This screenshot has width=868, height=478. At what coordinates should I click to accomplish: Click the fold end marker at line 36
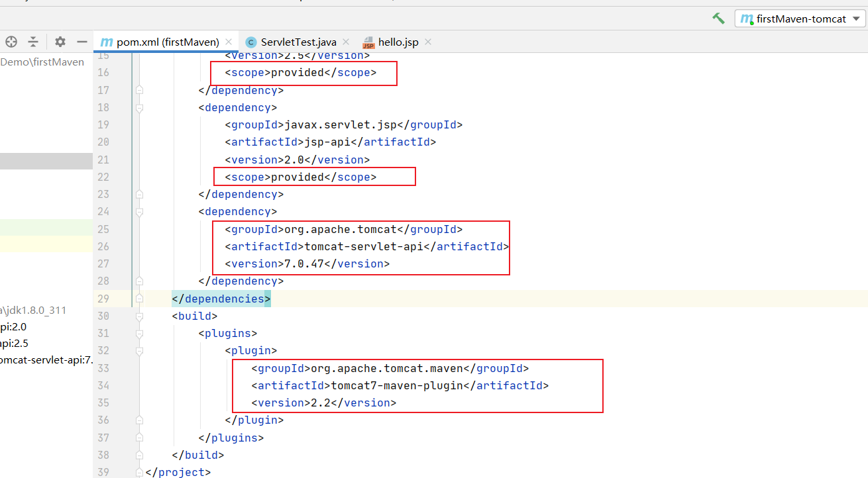coord(139,420)
